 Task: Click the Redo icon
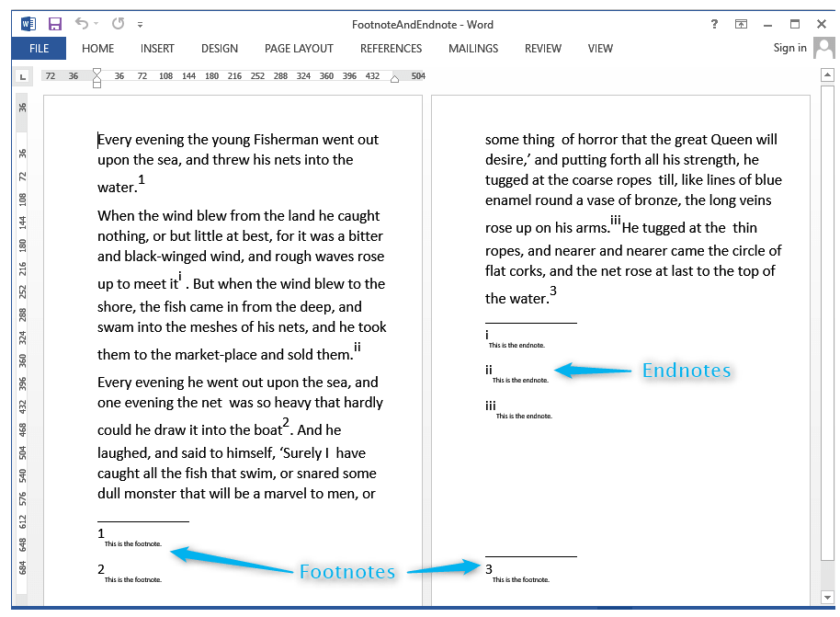coord(118,23)
